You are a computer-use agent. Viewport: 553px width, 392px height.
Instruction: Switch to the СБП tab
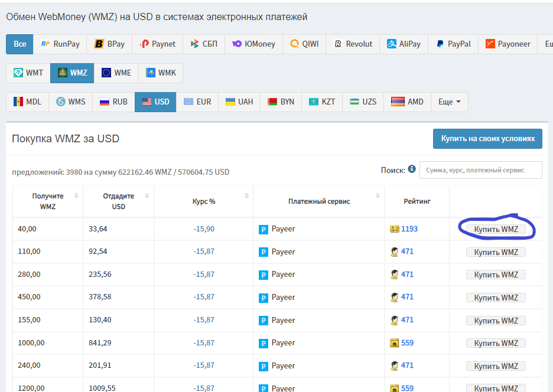(203, 44)
